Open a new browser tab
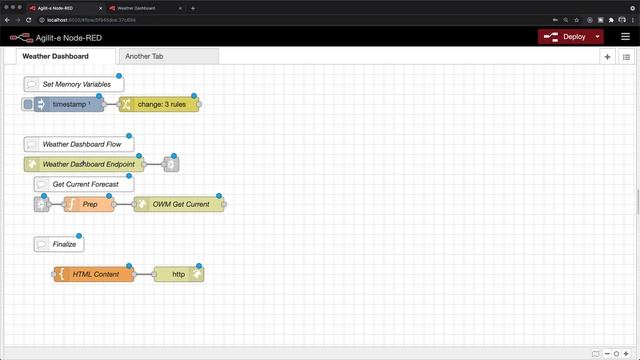The image size is (640, 360). (x=193, y=8)
